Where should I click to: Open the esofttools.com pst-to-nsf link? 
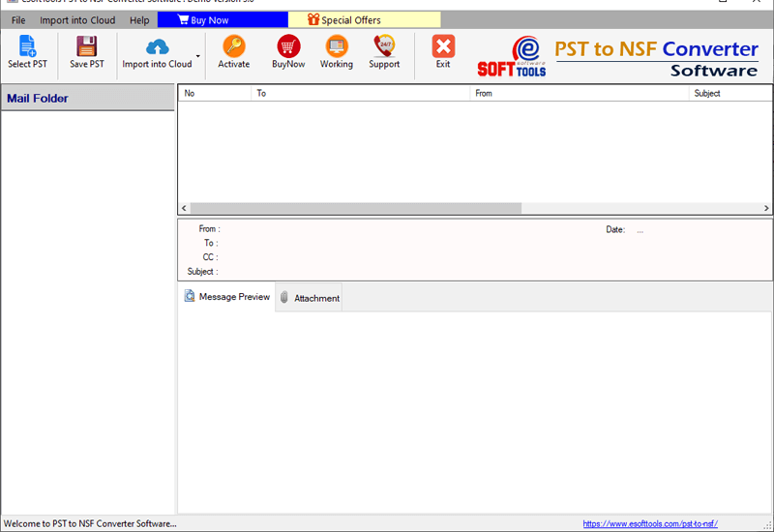[x=650, y=523]
